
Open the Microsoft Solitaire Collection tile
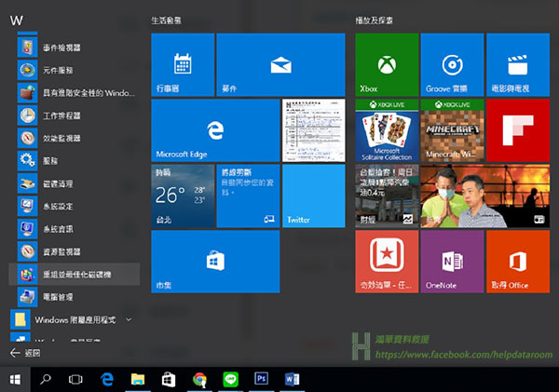(386, 131)
